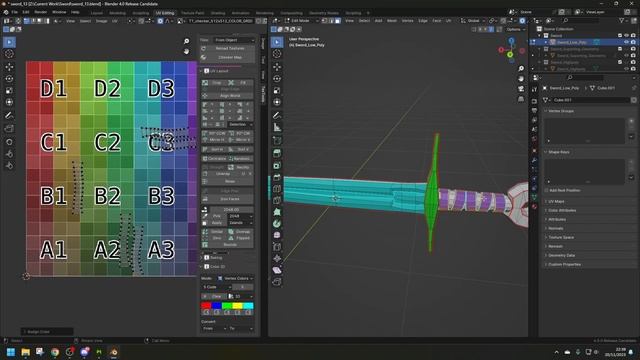Open the File menu
Image resolution: width=640 pixels, height=360 pixels.
pos(15,12)
